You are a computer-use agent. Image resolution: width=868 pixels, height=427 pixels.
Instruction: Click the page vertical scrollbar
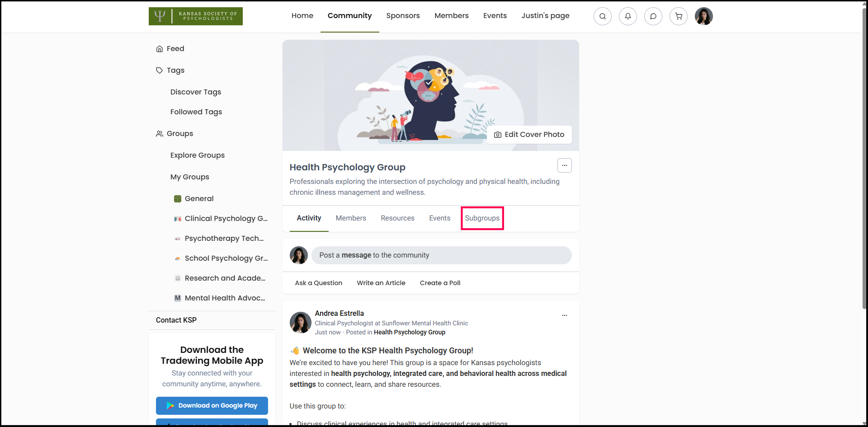864,158
